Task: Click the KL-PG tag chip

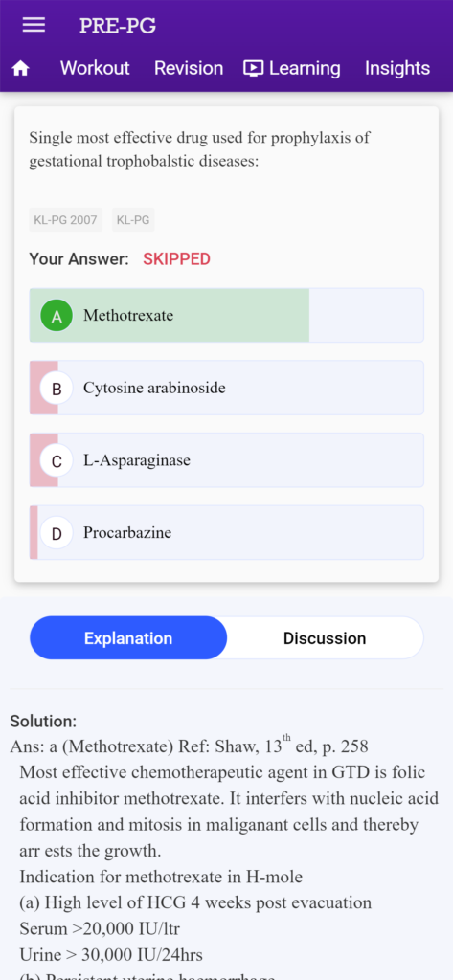Action: pos(133,220)
